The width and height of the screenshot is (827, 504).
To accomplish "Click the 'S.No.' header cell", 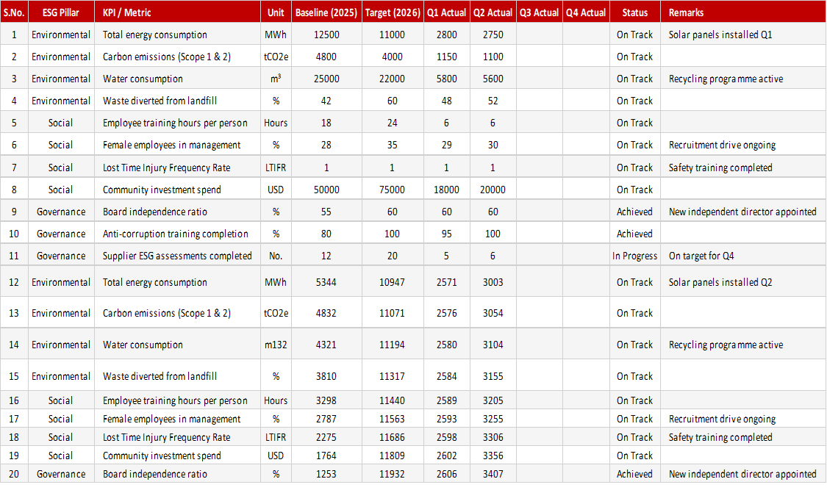I will [x=14, y=12].
